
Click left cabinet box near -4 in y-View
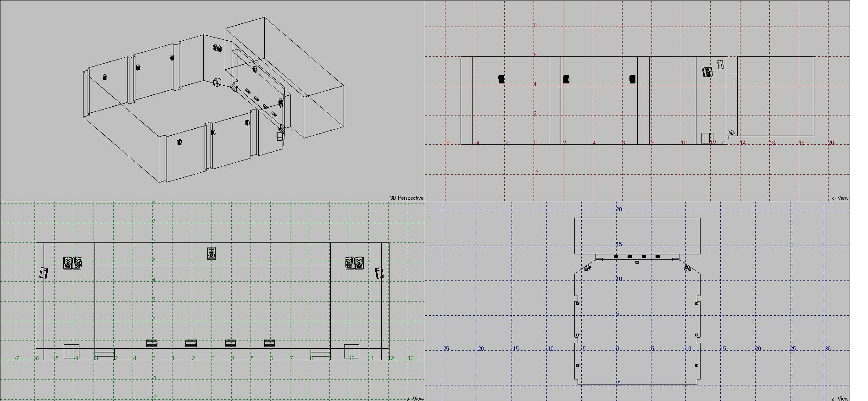(x=72, y=352)
